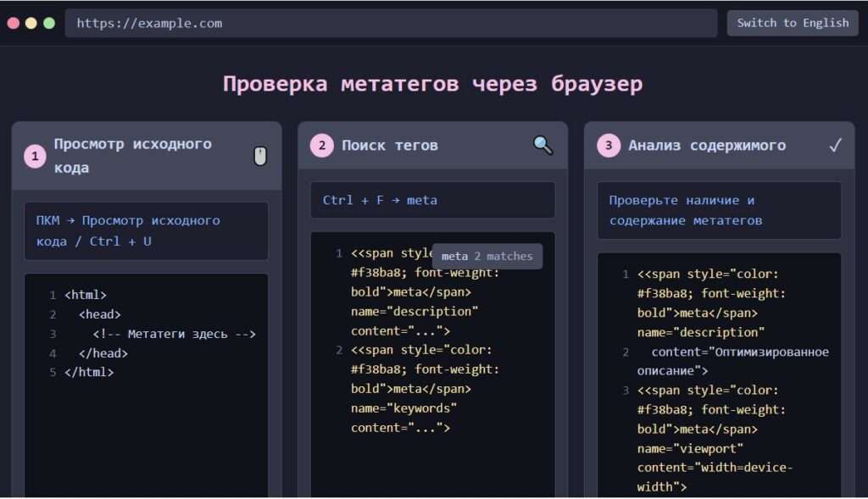Click name="description" in the search panel
Image resolution: width=868 pixels, height=499 pixels.
414,312
